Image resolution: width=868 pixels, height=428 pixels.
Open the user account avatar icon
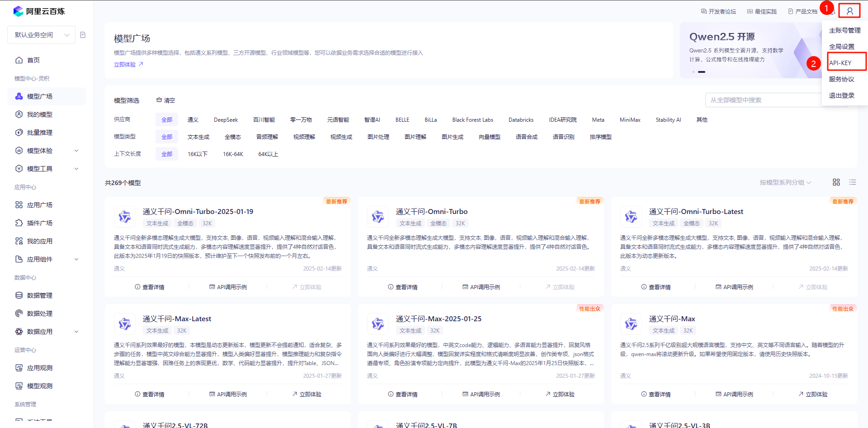849,11
